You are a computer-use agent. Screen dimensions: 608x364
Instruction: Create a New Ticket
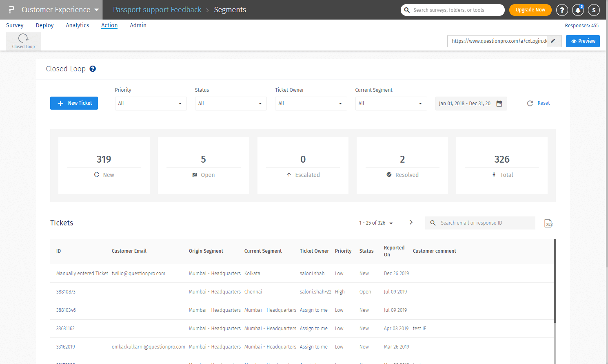click(x=74, y=103)
